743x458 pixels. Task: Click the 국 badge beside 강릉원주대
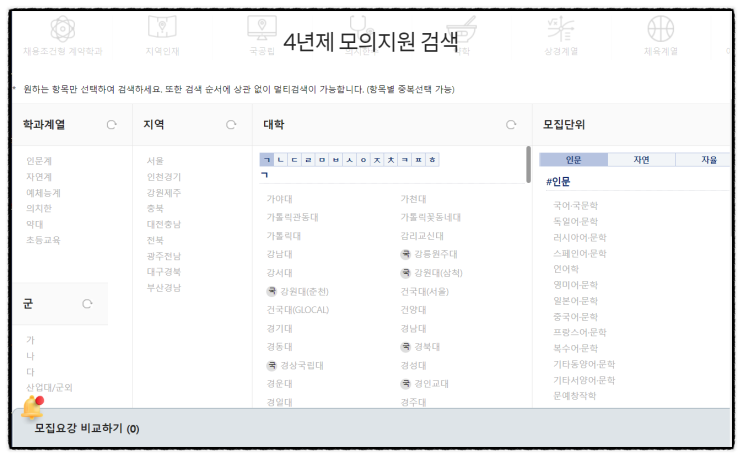(406, 254)
